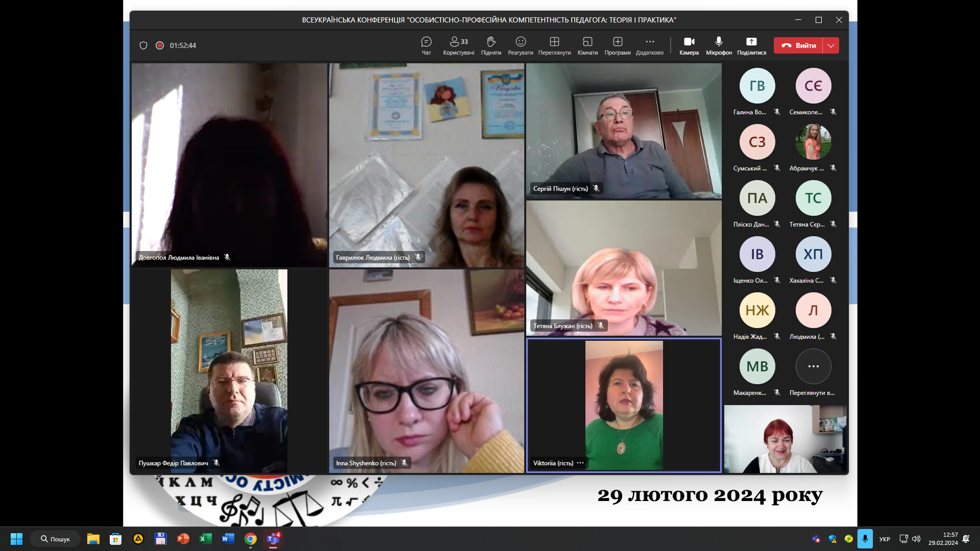
Task: Leave the meeting with Вийти
Action: (798, 45)
